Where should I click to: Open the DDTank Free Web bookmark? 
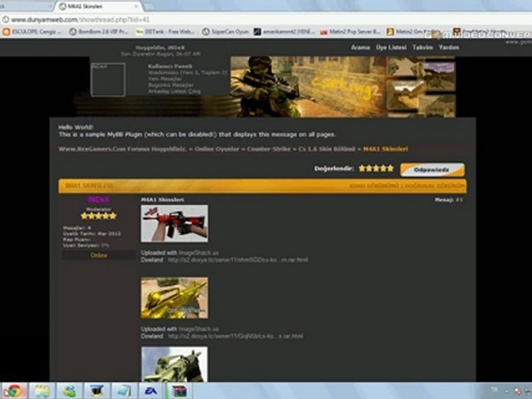[165, 32]
